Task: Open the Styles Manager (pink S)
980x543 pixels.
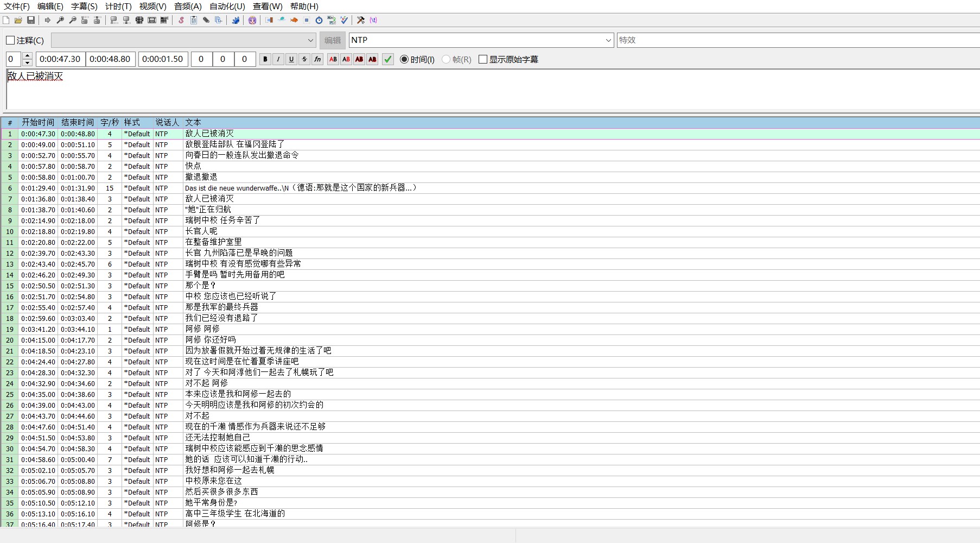Action: (x=181, y=20)
